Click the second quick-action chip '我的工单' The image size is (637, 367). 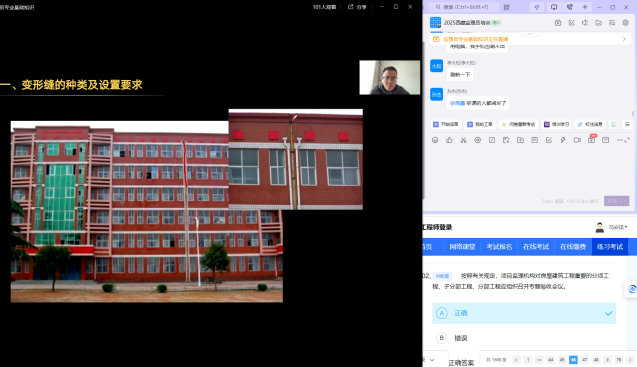pyautogui.click(x=480, y=124)
